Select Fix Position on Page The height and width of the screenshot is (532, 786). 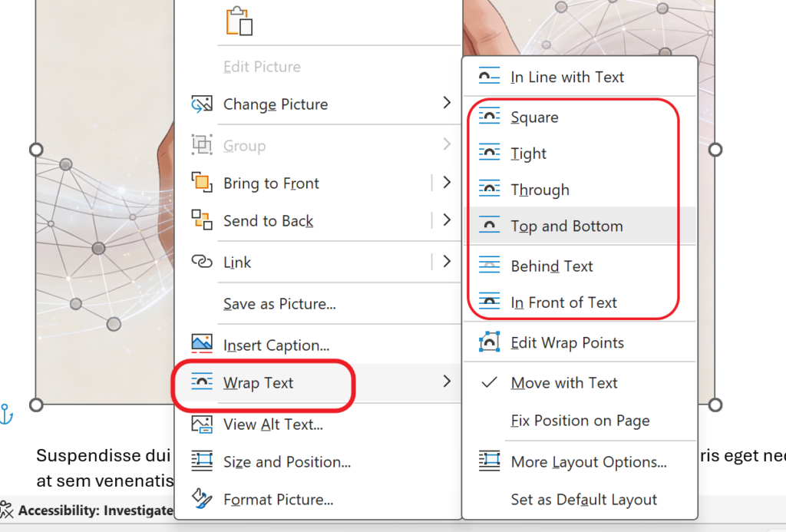coord(580,421)
